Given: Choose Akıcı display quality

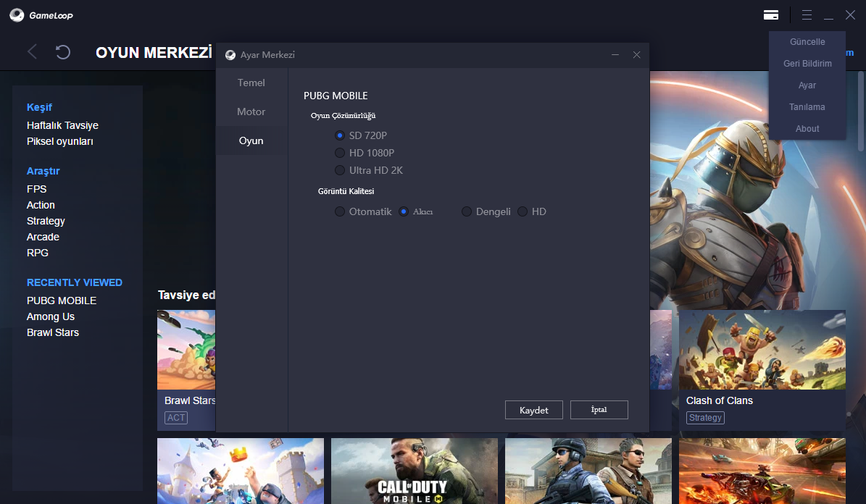Looking at the screenshot, I should (x=404, y=211).
